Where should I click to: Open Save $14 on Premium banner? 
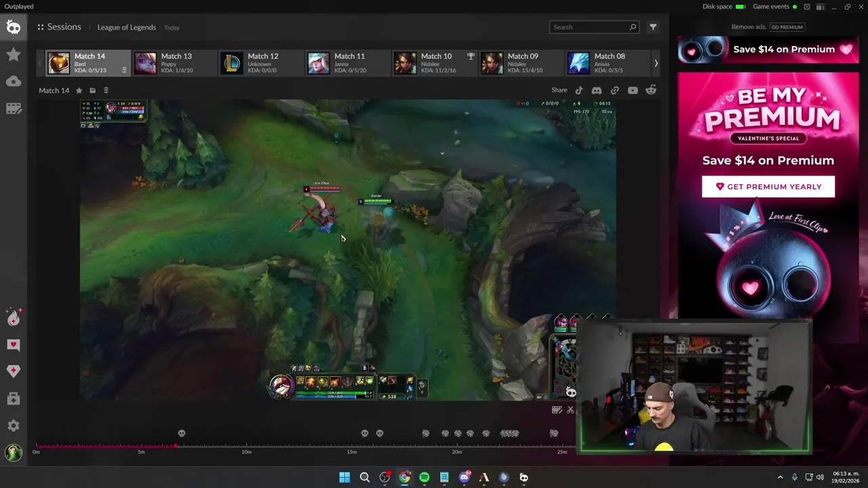[x=768, y=49]
